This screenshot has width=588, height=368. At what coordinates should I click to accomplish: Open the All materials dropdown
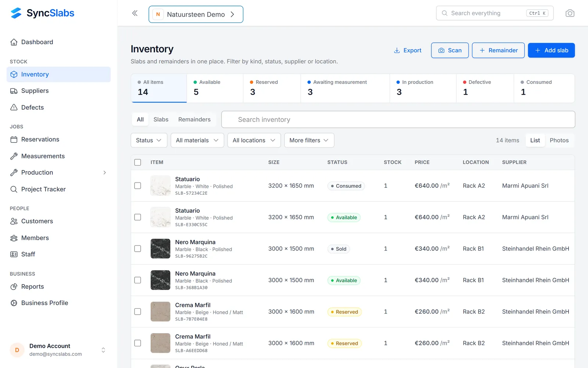point(197,140)
